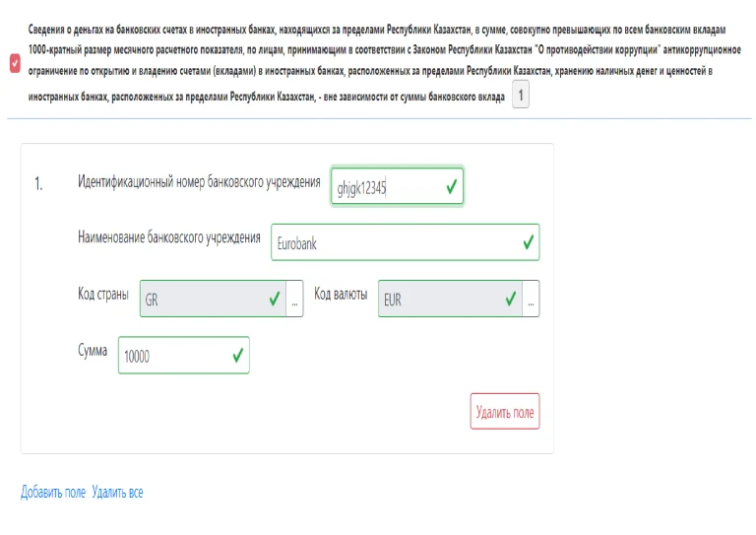Click the "Наименование банковского учреждения" label
The width and height of the screenshot is (756, 535).
pyautogui.click(x=168, y=237)
